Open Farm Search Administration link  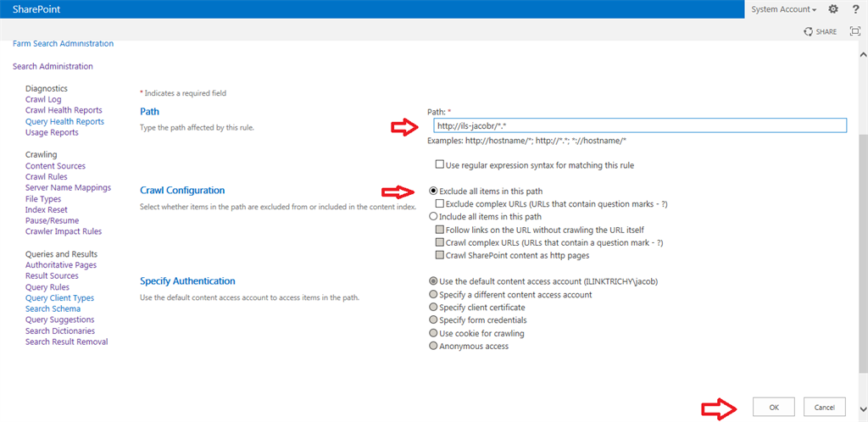point(63,44)
